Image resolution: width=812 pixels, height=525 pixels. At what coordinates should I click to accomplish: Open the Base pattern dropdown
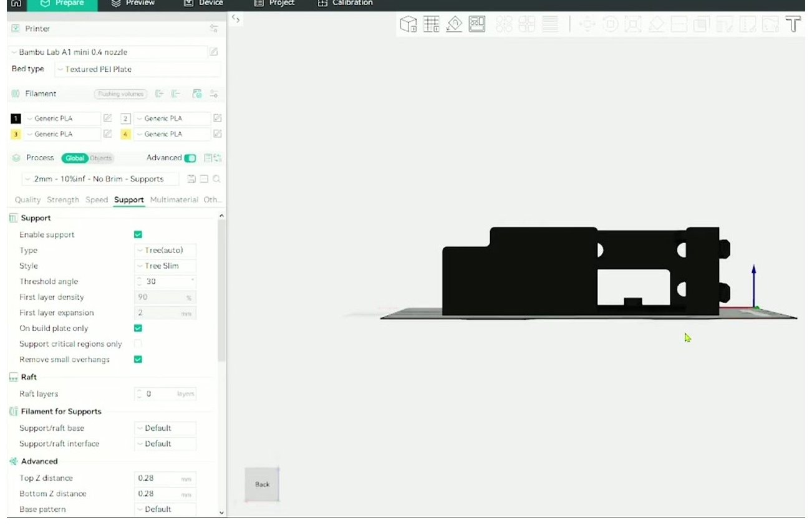click(165, 509)
